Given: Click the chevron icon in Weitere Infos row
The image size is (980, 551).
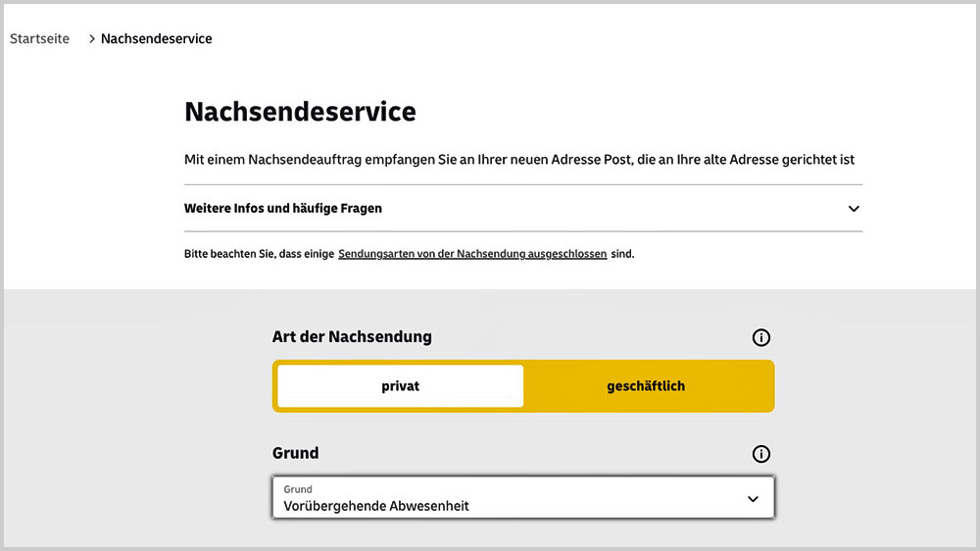Looking at the screenshot, I should pos(854,209).
